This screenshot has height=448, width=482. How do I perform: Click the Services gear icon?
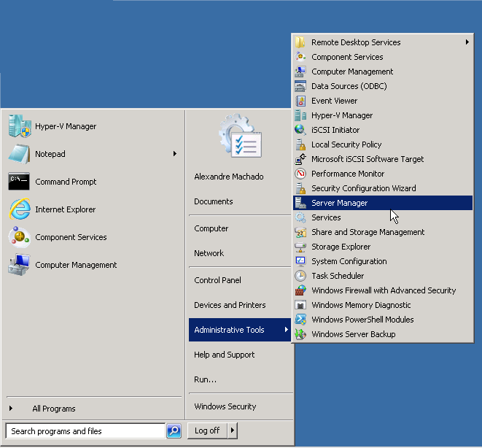300,217
